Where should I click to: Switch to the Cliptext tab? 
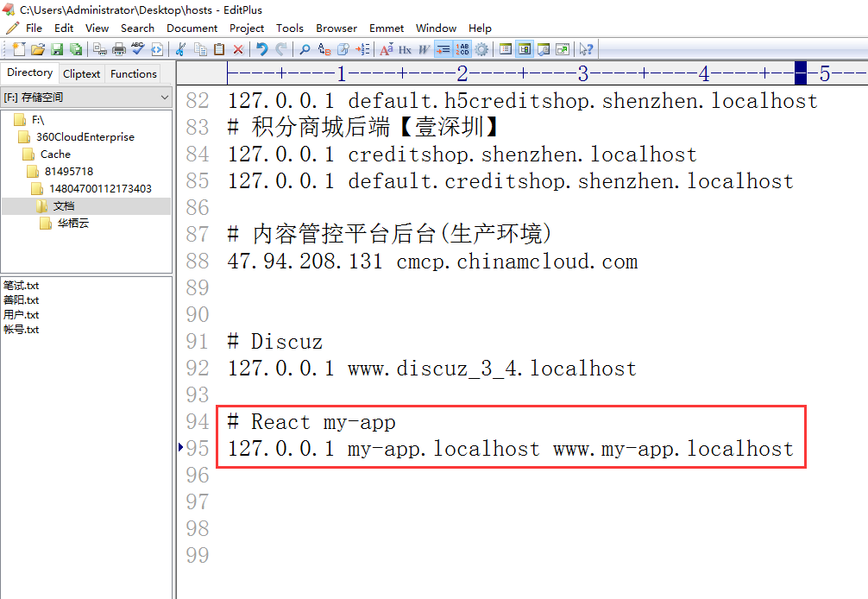click(81, 73)
